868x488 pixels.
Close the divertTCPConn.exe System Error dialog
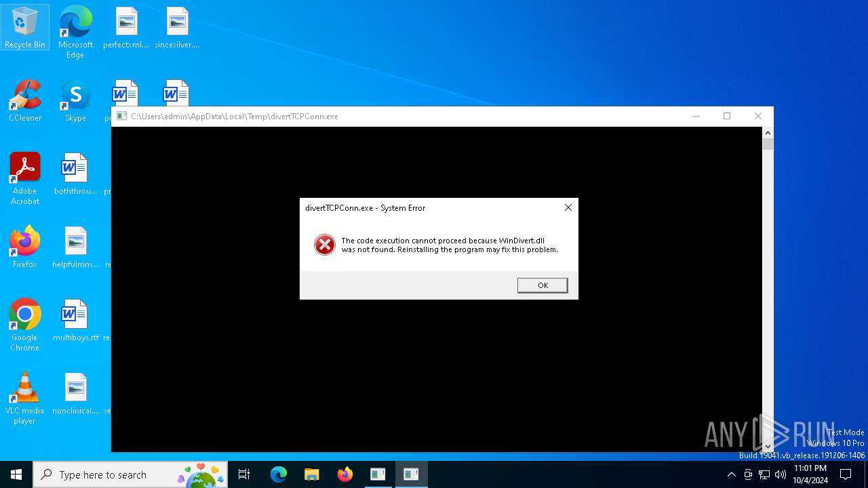(568, 207)
